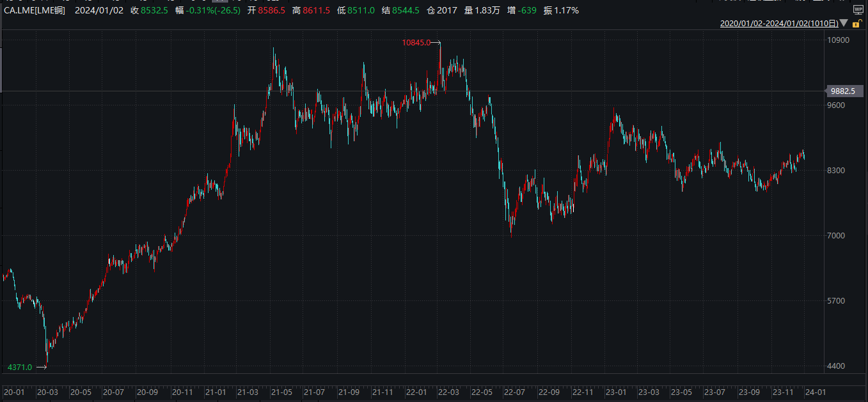The image size is (868, 402).
Task: Click the 21-01 time axis label
Action: click(216, 392)
